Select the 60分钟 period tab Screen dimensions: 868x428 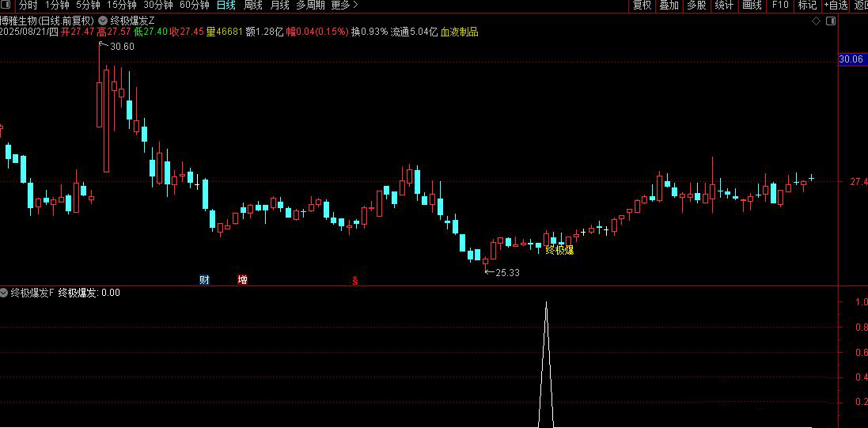coord(195,6)
